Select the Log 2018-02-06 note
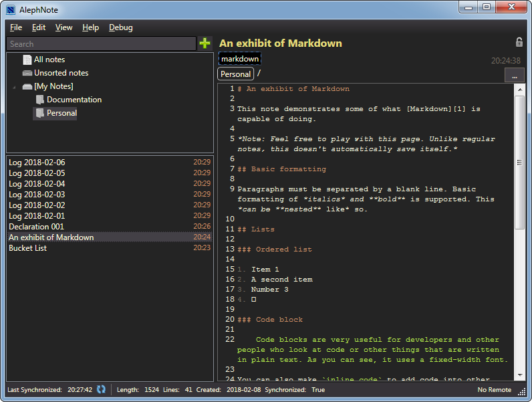Image resolution: width=532 pixels, height=402 pixels. click(x=37, y=163)
